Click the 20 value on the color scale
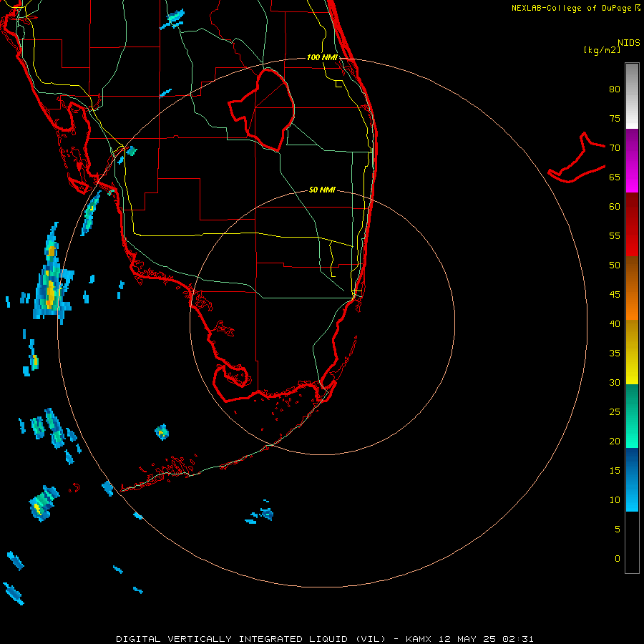This screenshot has height=644, width=644. click(x=615, y=441)
